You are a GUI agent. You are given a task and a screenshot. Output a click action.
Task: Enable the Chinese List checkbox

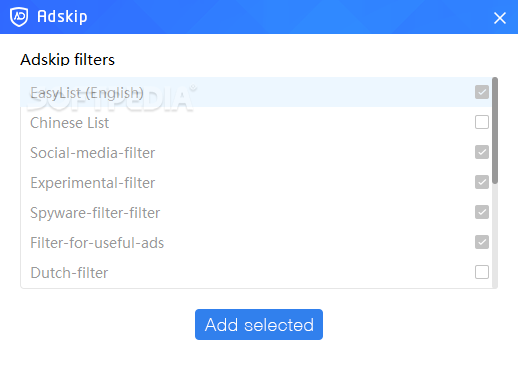click(x=482, y=122)
